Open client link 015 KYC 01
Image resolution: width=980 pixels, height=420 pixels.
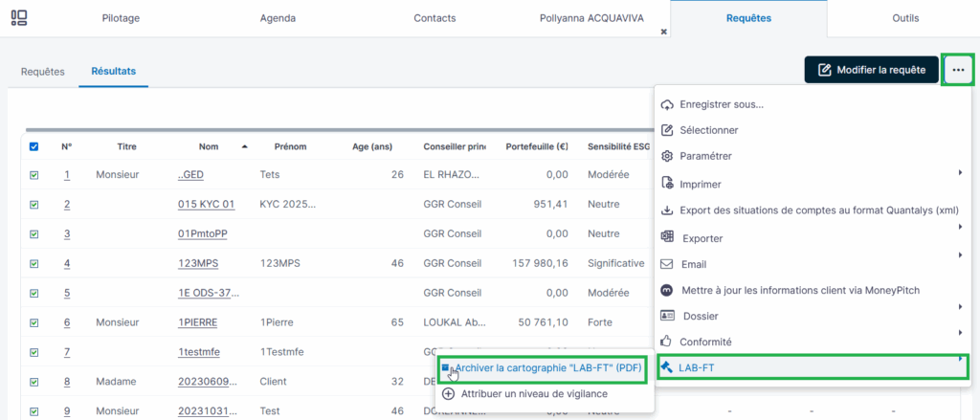click(x=206, y=205)
